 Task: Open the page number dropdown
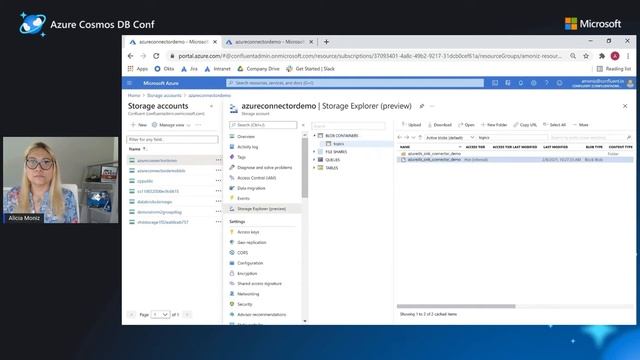[x=160, y=314]
